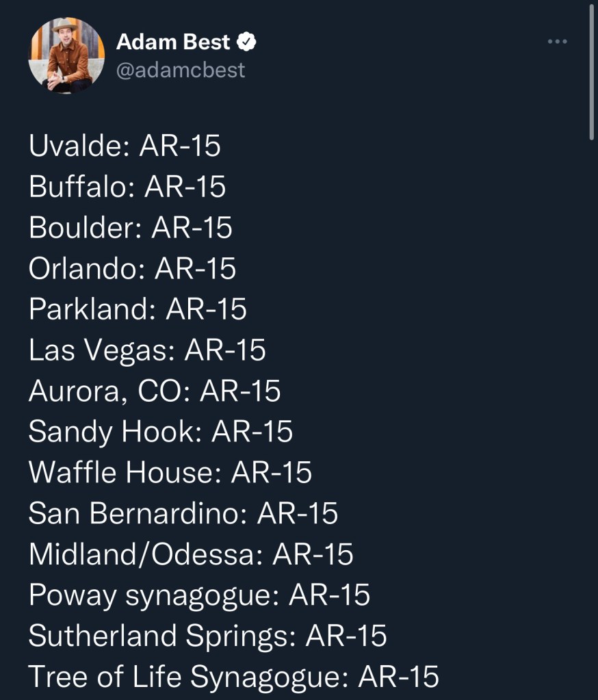Click the Adam Best display name
The width and height of the screenshot is (598, 700).
pyautogui.click(x=173, y=42)
